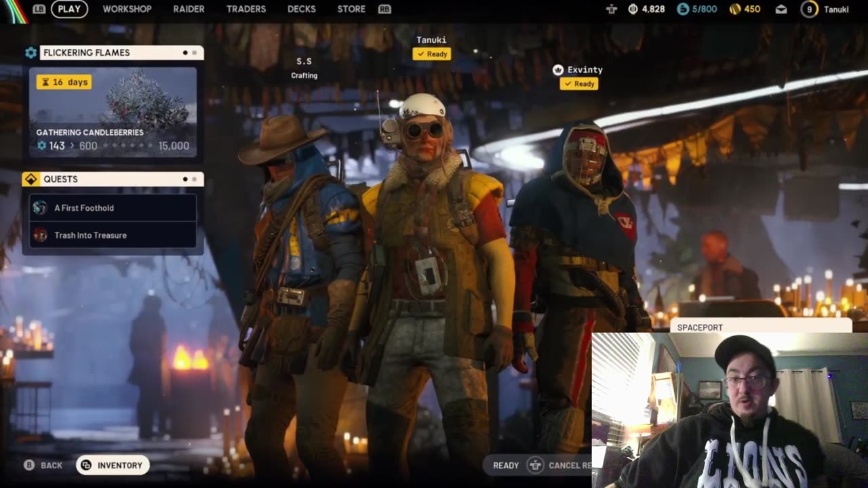Click Exvinty's yellow Ready badge

(578, 84)
